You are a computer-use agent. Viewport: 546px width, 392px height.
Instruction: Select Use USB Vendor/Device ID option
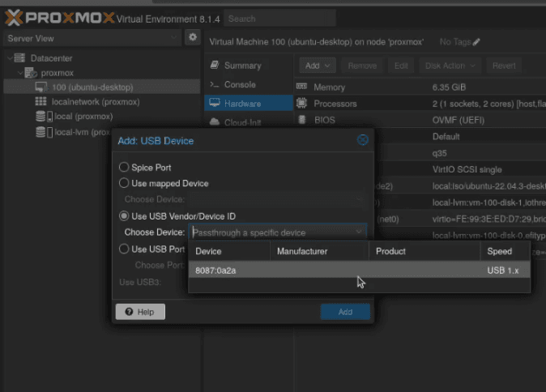[124, 216]
